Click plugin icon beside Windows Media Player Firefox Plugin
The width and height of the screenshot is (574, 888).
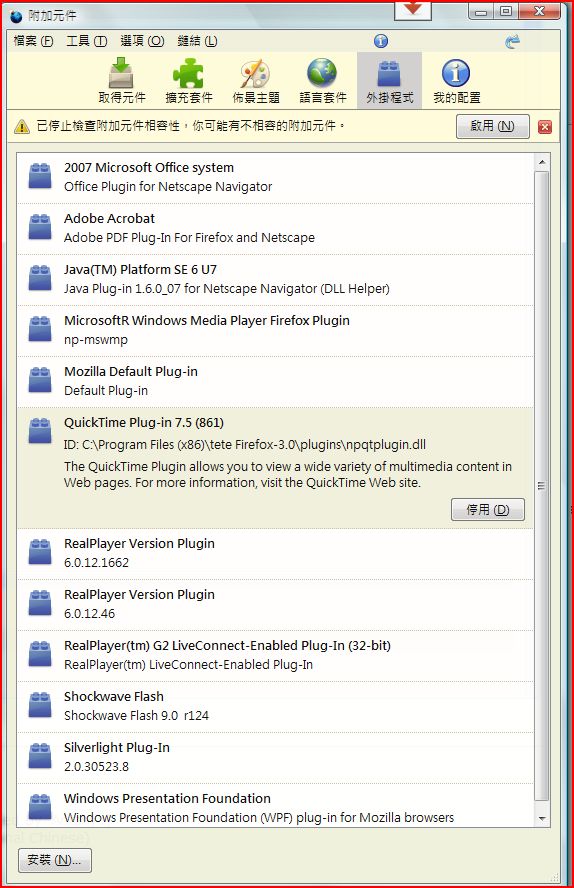click(40, 328)
